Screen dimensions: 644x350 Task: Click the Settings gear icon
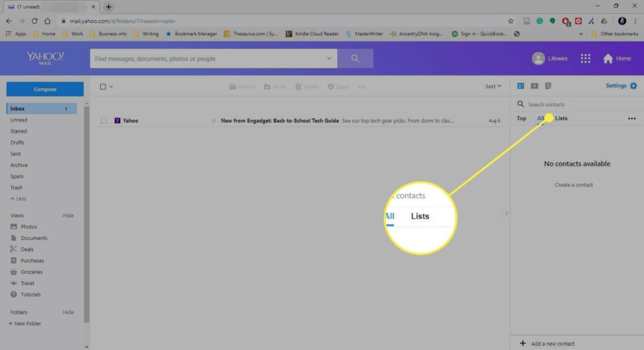(x=633, y=86)
